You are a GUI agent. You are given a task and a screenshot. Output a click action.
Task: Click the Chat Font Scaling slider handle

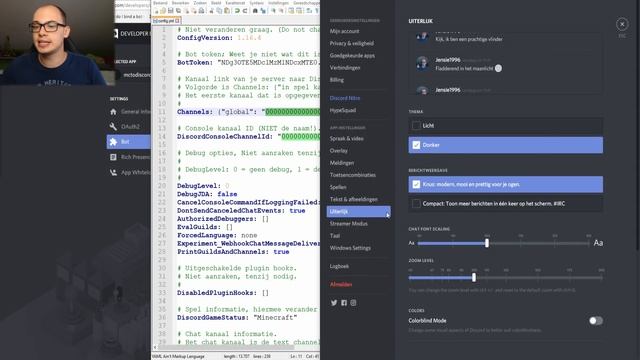point(487,243)
